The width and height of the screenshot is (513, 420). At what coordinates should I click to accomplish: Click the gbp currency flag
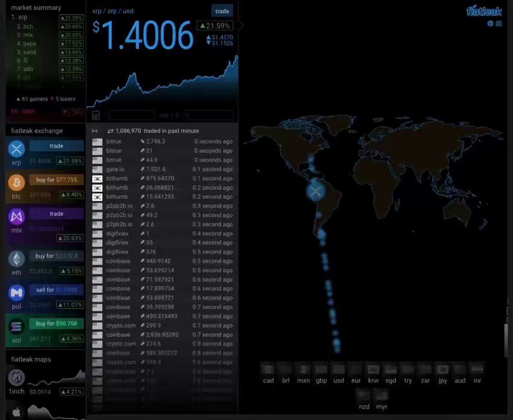click(321, 370)
